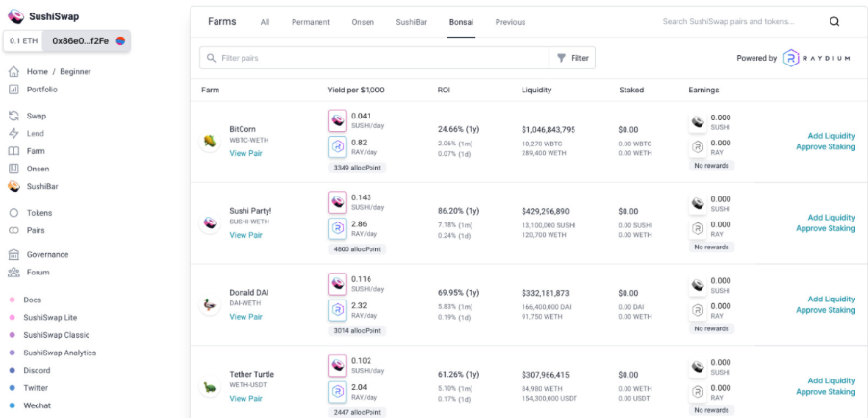Click Add Liquidity for Tether Turtle

pyautogui.click(x=830, y=380)
